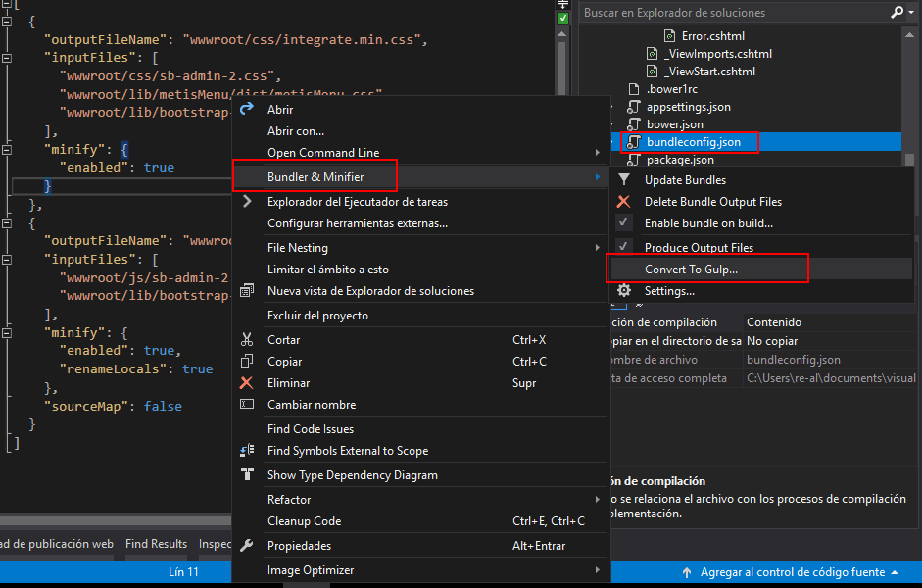The width and height of the screenshot is (922, 588).
Task: Open the source control dropdown arrow in status bar
Action: coord(895,572)
